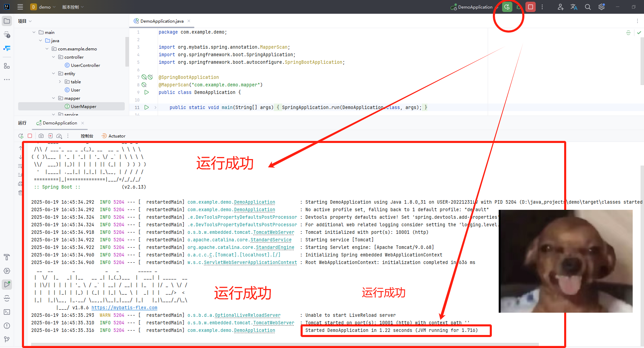Image resolution: width=644 pixels, height=348 pixels.
Task: Click the run gutter icon beside class DemoApplication
Action: point(147,92)
